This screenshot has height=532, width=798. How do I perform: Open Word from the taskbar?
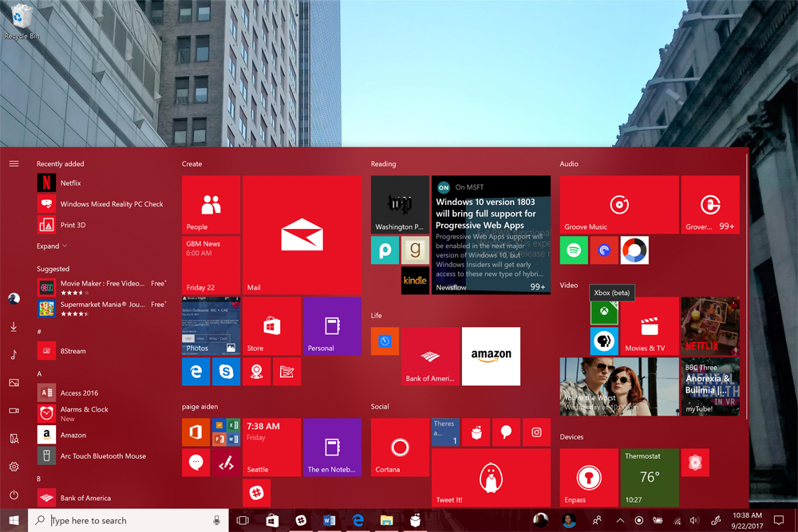coord(330,520)
